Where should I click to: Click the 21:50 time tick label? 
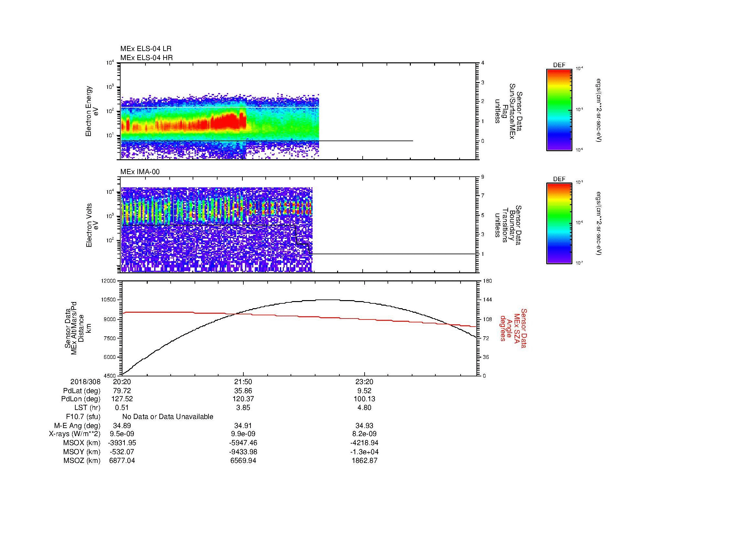[243, 382]
